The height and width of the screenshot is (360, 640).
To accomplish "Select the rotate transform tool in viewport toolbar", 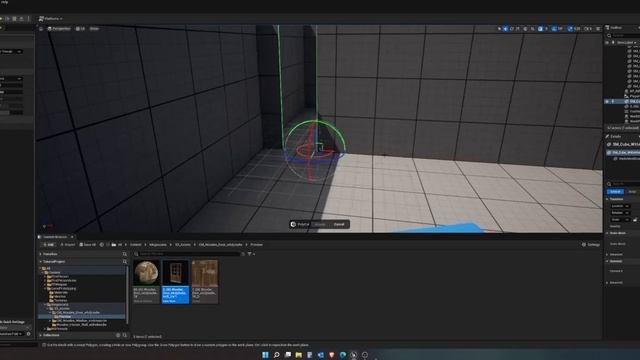I will click(x=512, y=29).
